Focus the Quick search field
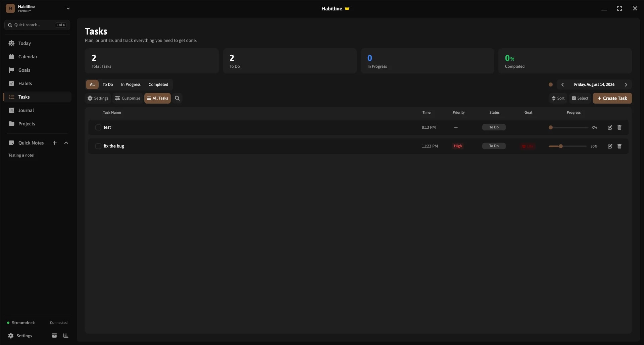Viewport: 644px width, 345px height. tap(37, 25)
